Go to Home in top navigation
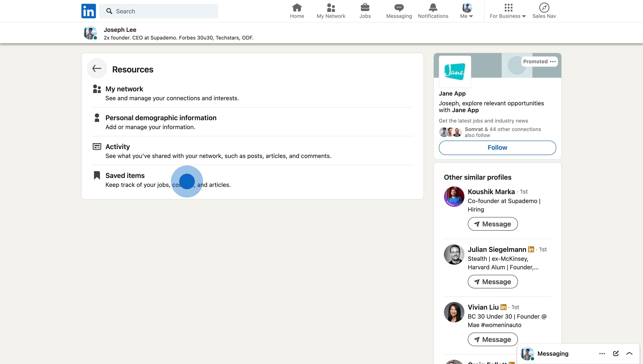The width and height of the screenshot is (643, 364). point(297,11)
